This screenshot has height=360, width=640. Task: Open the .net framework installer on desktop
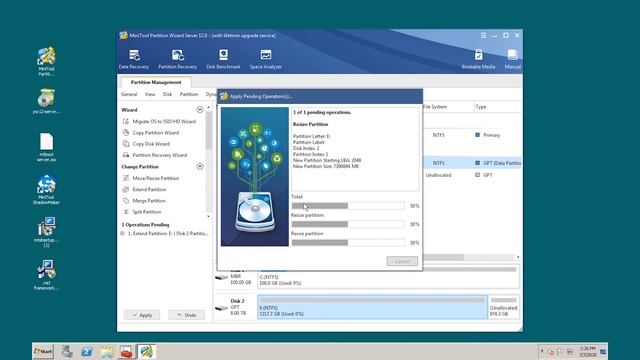46,275
